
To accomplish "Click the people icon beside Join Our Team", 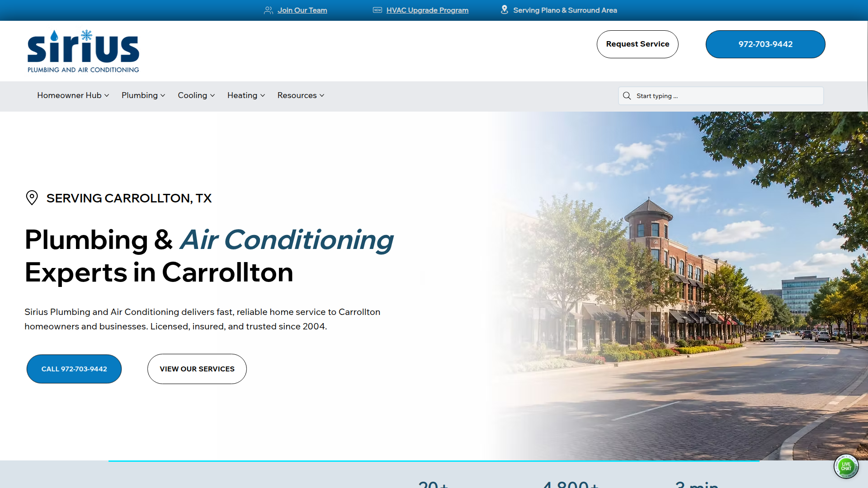I will (x=269, y=10).
